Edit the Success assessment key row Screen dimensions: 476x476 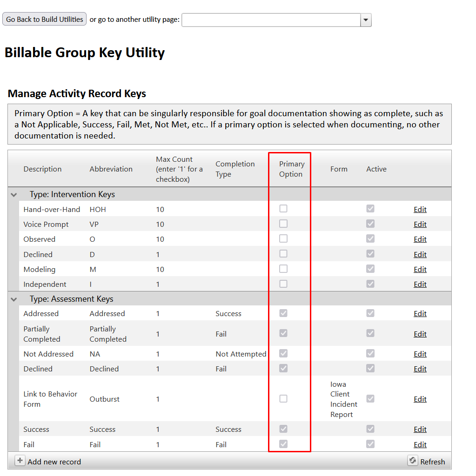pyautogui.click(x=420, y=429)
